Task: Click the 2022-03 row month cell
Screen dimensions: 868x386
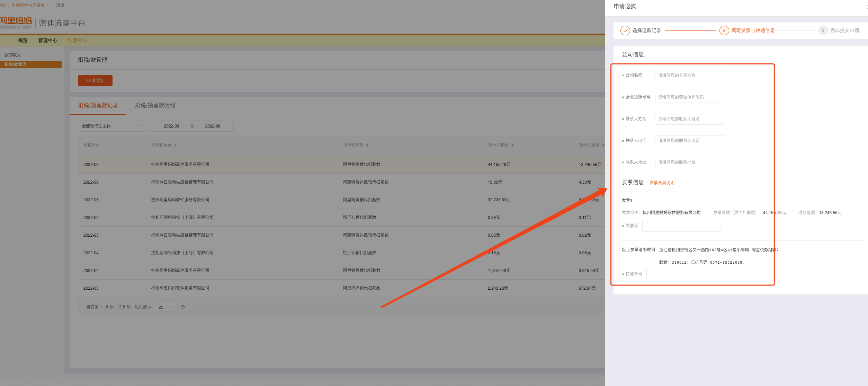Action: [x=91, y=288]
